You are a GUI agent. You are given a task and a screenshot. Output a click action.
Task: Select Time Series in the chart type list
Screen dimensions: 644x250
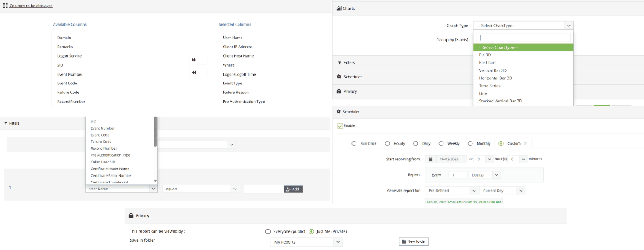pyautogui.click(x=490, y=85)
